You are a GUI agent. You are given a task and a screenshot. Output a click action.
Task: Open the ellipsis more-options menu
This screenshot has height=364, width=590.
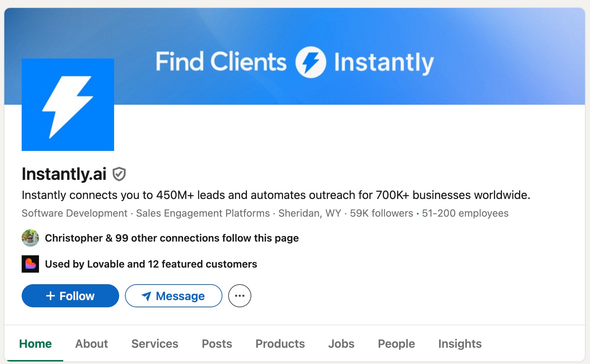pos(239,295)
